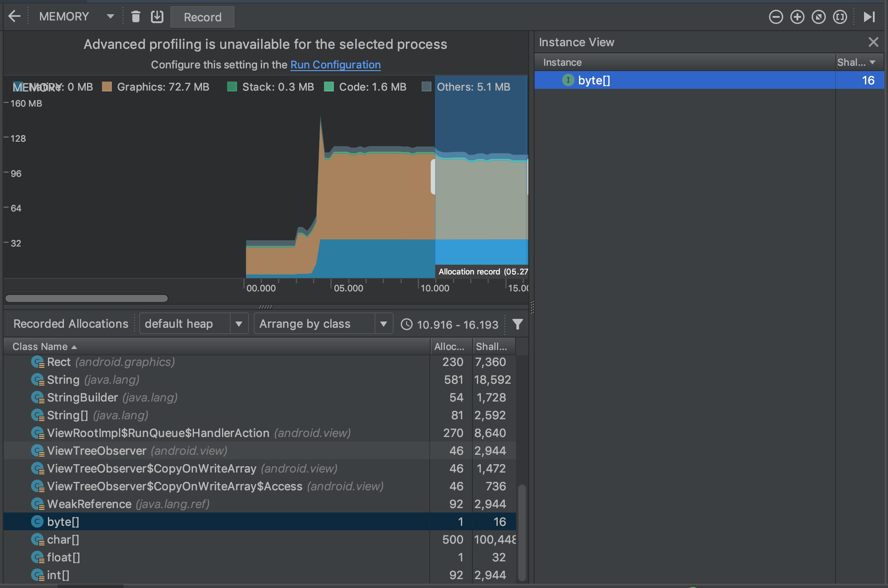Click the zoom to selection icon

pos(840,17)
